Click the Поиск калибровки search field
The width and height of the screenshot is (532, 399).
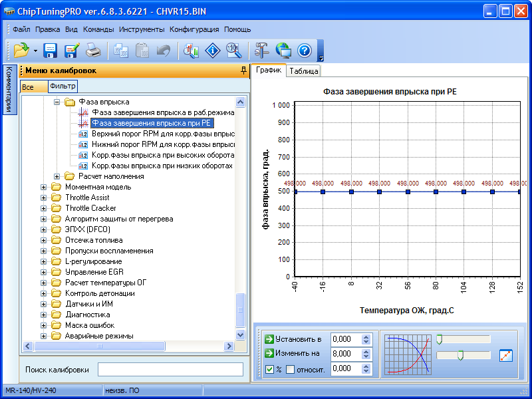click(x=170, y=369)
